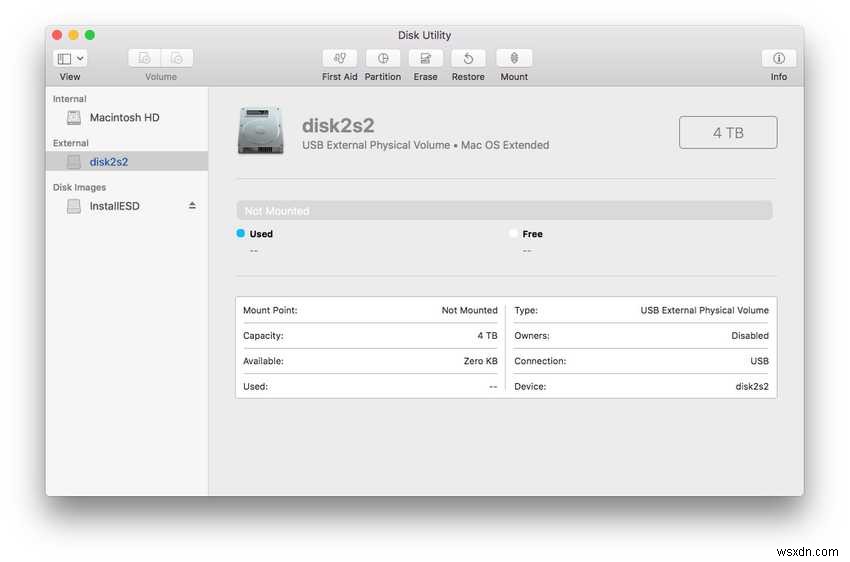Click the disk2s2 hard drive icon

(x=260, y=131)
